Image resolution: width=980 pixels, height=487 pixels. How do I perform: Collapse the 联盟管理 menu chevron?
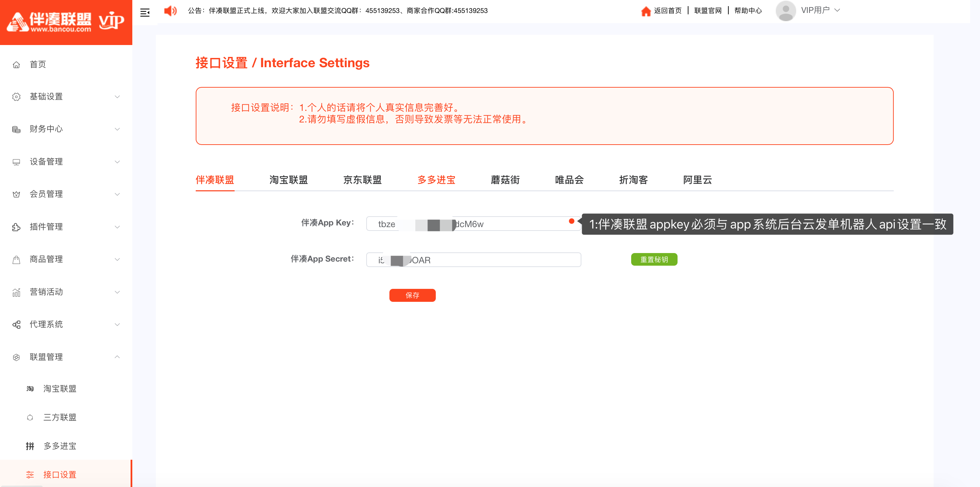(x=117, y=357)
